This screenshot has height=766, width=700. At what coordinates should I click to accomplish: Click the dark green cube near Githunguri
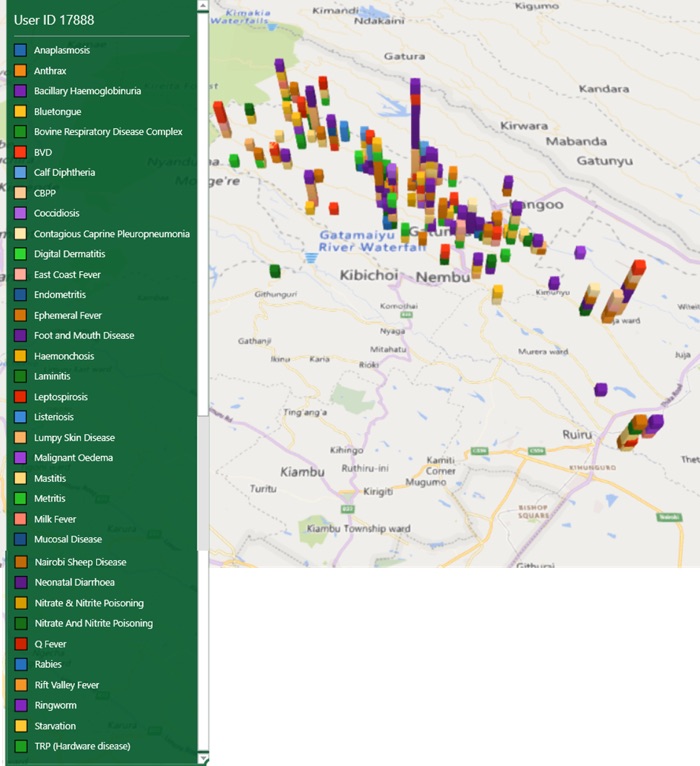[x=275, y=271]
